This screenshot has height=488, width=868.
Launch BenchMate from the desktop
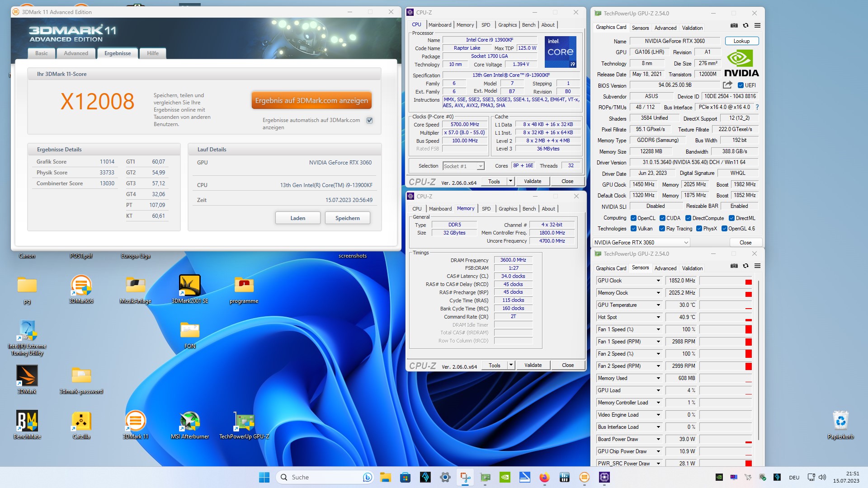[x=27, y=425]
